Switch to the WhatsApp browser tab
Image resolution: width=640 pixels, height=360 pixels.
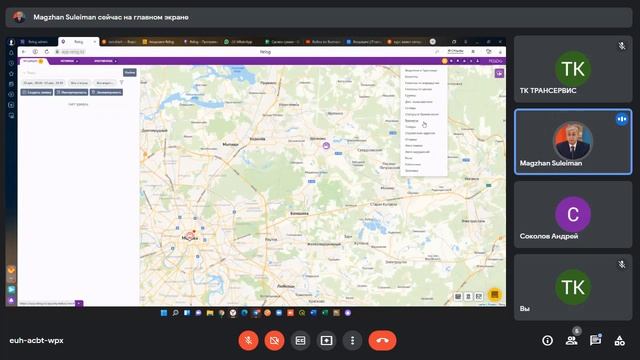pyautogui.click(x=241, y=42)
